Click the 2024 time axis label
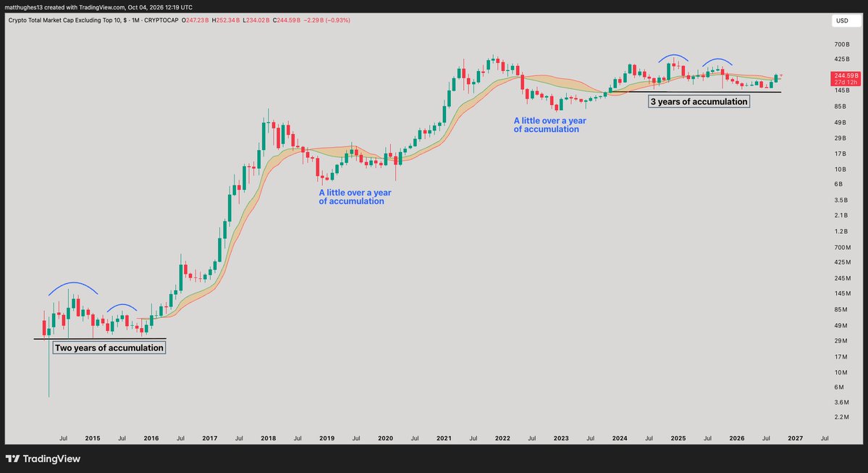 pos(620,438)
